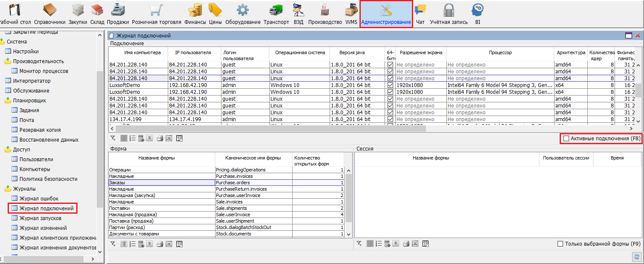Collapse the Планировщик folder in the tree
This screenshot has height=264, width=644.
(8, 101)
